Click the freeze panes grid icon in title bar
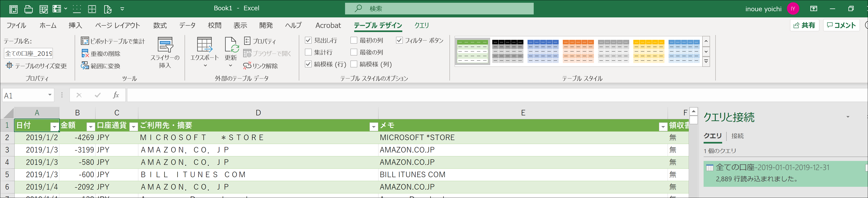This screenshot has height=198, width=868. 57,9
